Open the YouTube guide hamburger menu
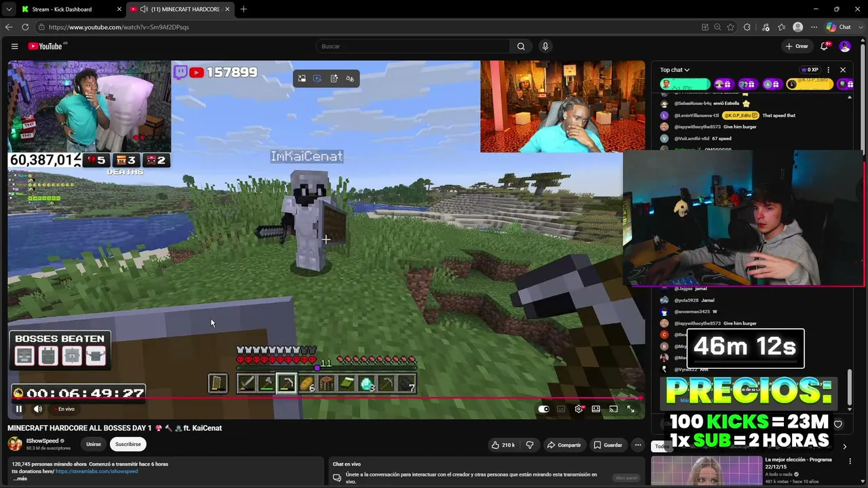 tap(14, 46)
